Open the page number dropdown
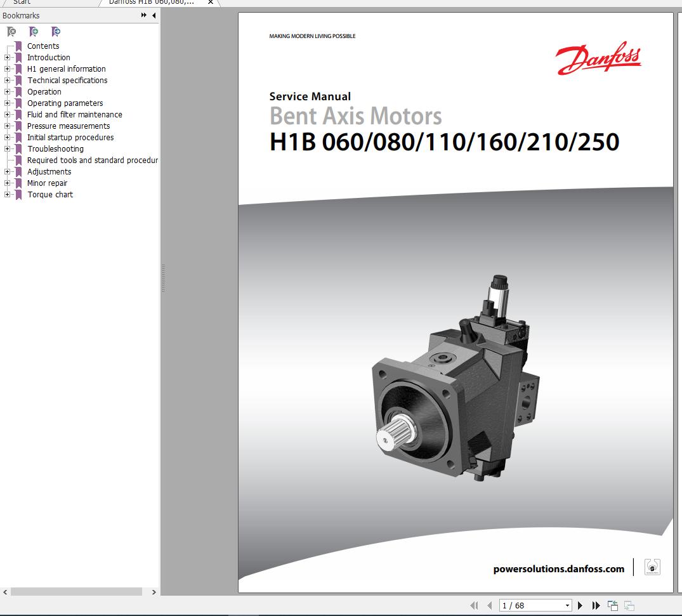The image size is (682, 616). [x=567, y=605]
